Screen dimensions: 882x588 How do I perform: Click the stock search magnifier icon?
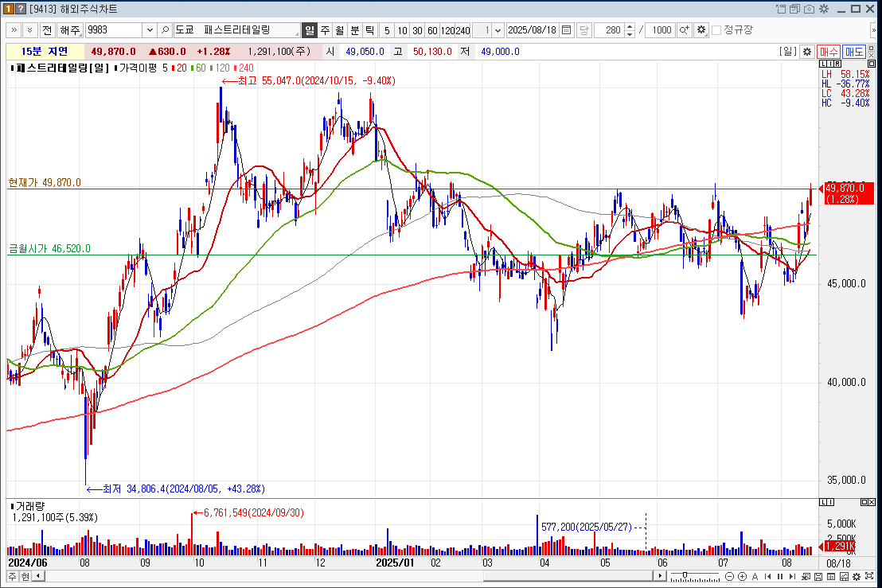(x=166, y=30)
